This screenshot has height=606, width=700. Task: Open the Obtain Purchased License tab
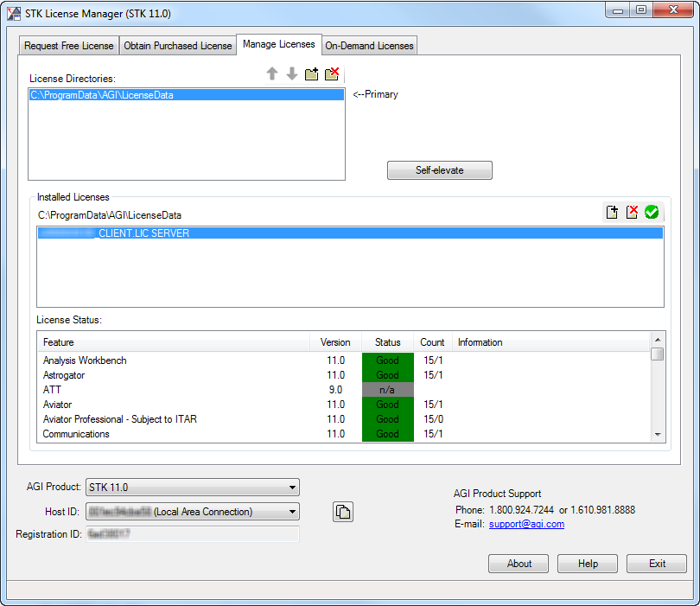tap(178, 46)
